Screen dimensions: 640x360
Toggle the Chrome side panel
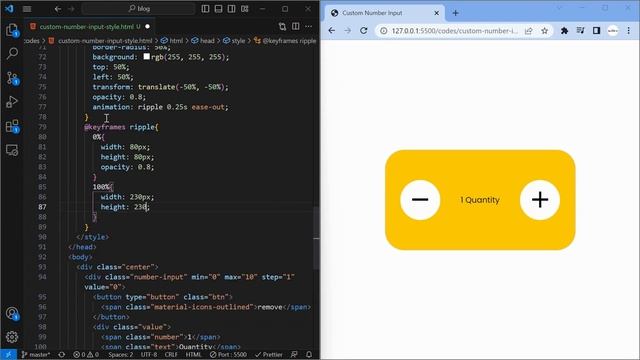coord(596,31)
